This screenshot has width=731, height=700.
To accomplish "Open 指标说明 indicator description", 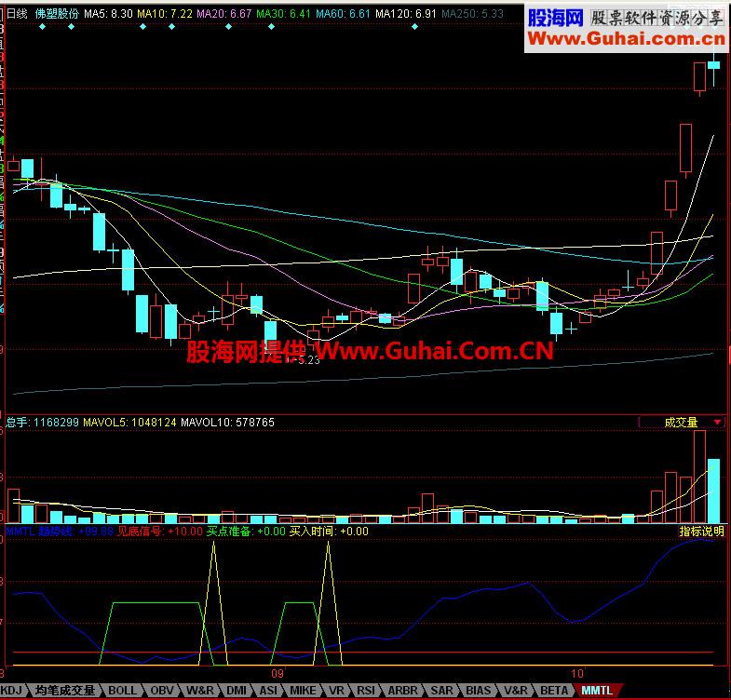I will [x=701, y=531].
